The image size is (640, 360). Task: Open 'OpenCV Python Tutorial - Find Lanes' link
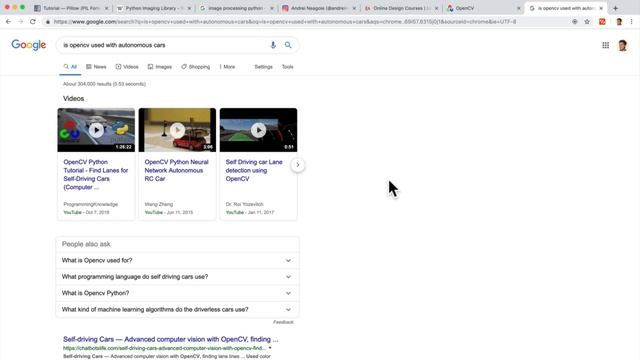pos(96,175)
